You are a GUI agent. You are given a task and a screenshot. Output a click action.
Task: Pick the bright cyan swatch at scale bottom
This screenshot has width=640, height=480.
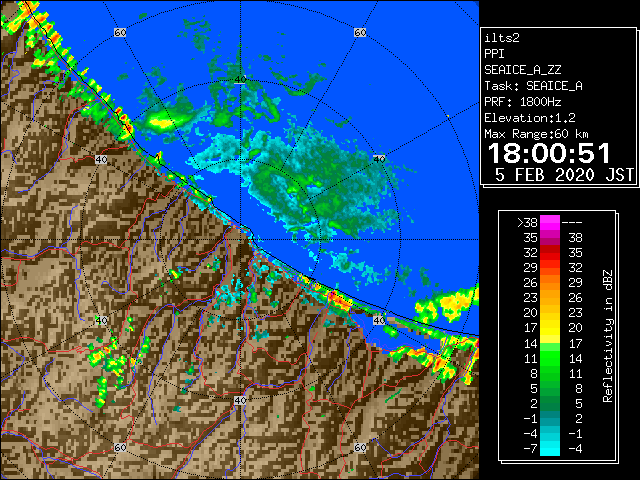point(550,450)
